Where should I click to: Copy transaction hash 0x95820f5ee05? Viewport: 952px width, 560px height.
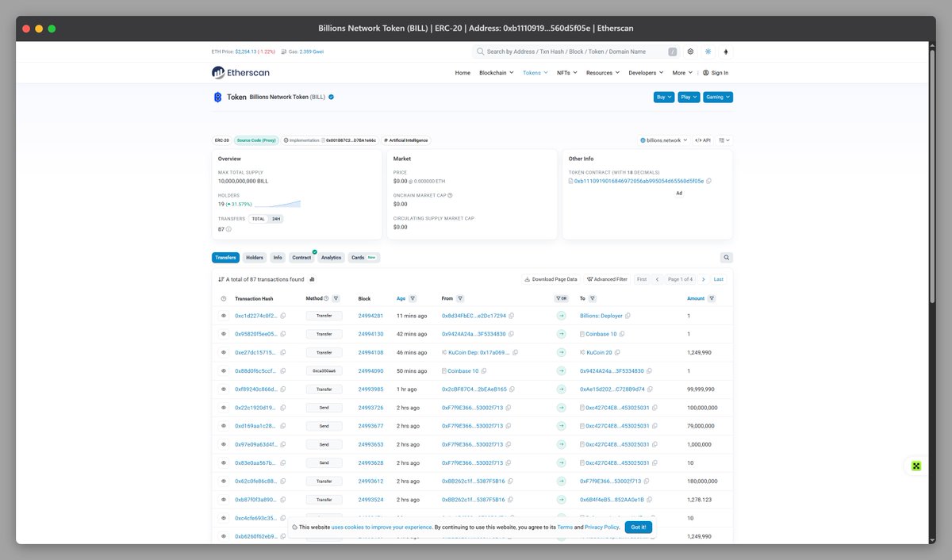[283, 334]
